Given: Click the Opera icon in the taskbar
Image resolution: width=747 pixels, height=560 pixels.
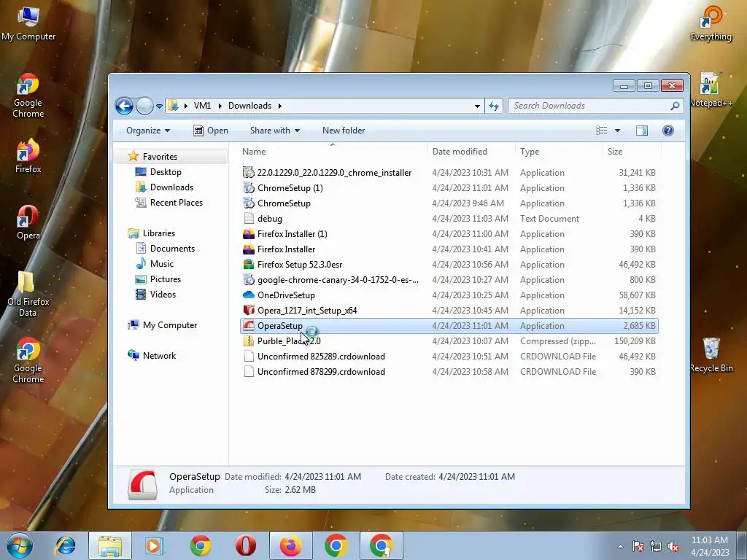Looking at the screenshot, I should (x=245, y=545).
